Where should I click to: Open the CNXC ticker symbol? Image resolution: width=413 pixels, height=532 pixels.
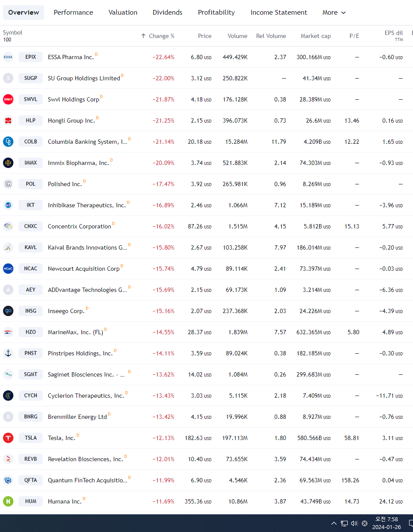[31, 226]
